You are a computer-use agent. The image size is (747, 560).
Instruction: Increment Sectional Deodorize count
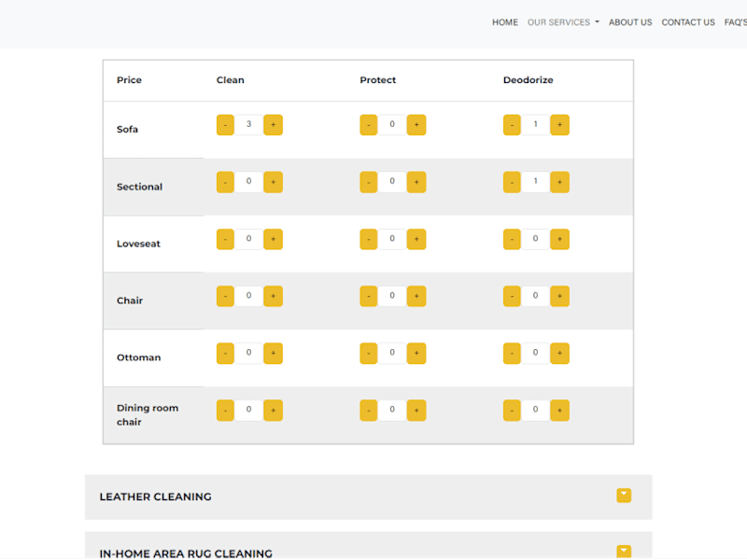(559, 182)
